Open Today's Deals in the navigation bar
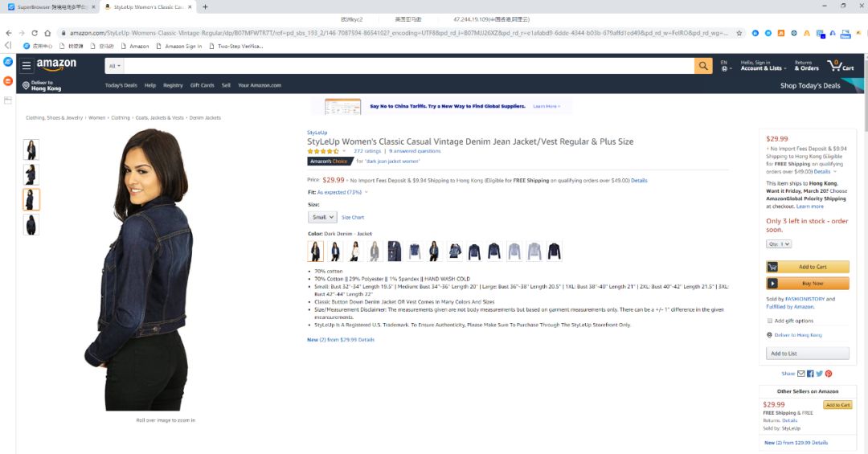868x454 pixels. (121, 85)
